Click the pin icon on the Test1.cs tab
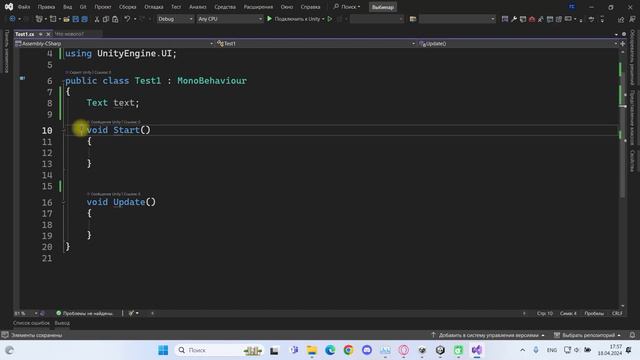The image size is (640, 360). [x=40, y=34]
